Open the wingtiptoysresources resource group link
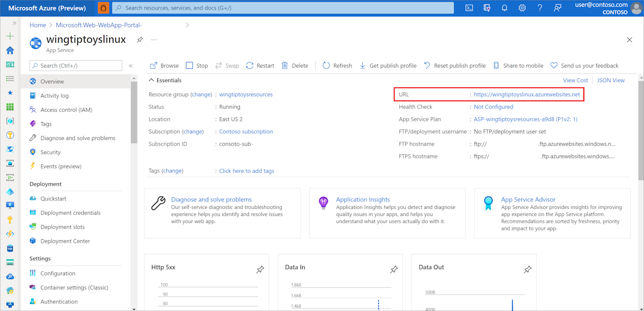 pos(246,94)
